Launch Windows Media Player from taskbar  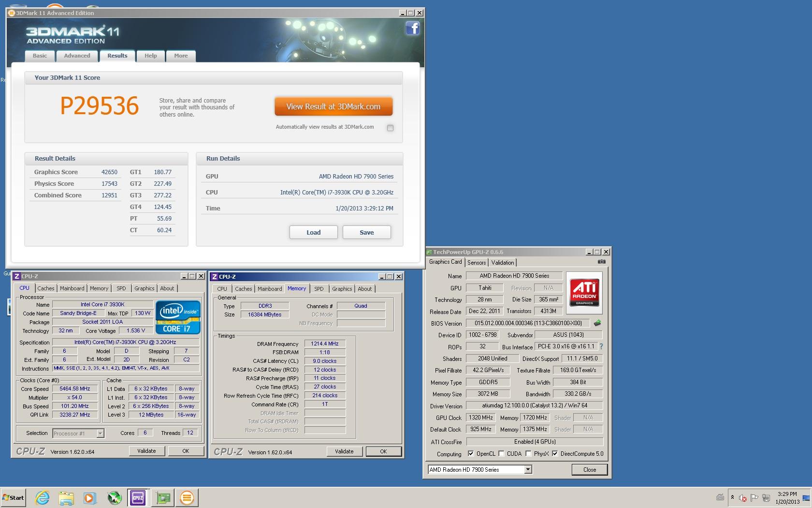click(x=90, y=497)
